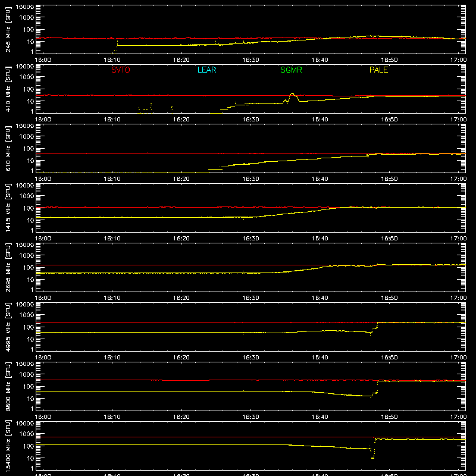Select the 8800 MHz [SFU] axis title
The image size is (476, 476).
(8, 386)
